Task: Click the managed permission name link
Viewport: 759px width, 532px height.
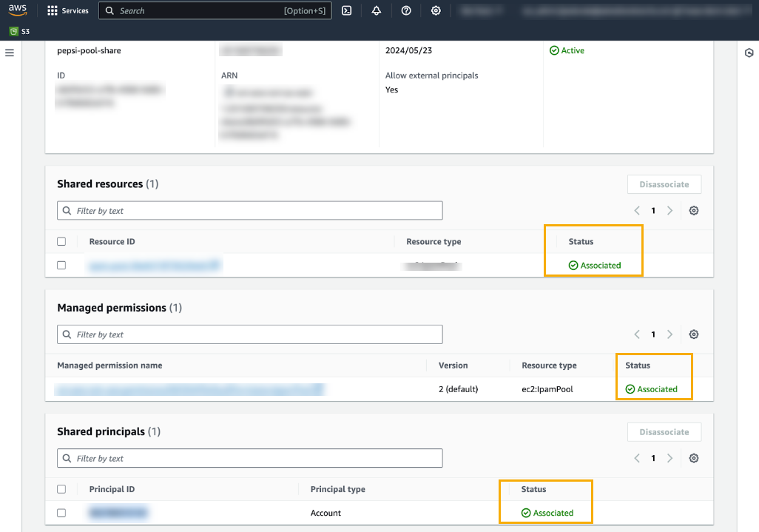Action: click(190, 388)
